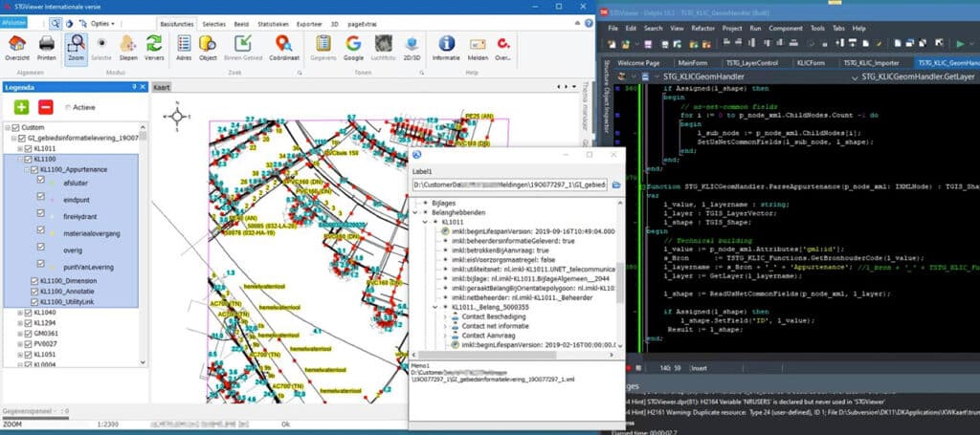The image size is (980, 435).
Task: Show Google view via Google icon
Action: pyautogui.click(x=353, y=43)
